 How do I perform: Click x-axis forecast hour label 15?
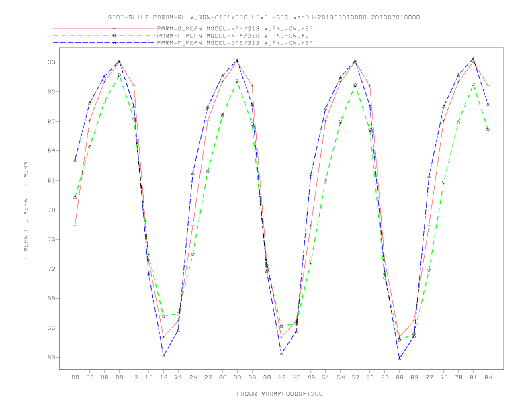148,377
